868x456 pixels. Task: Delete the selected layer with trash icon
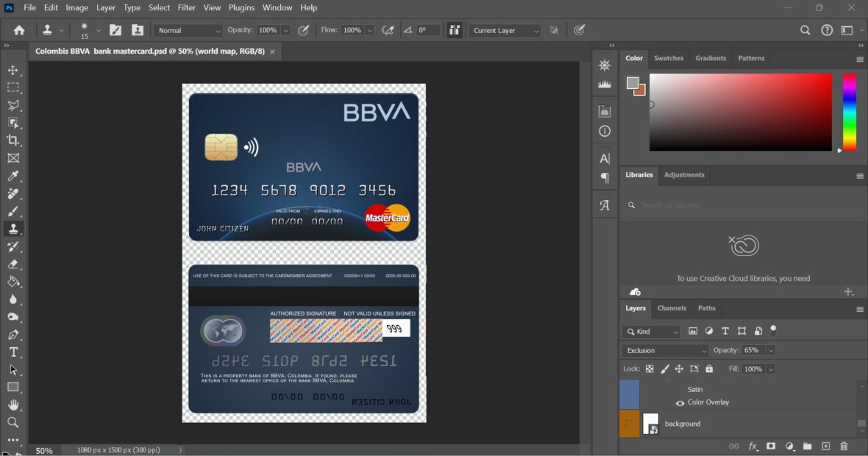(844, 446)
